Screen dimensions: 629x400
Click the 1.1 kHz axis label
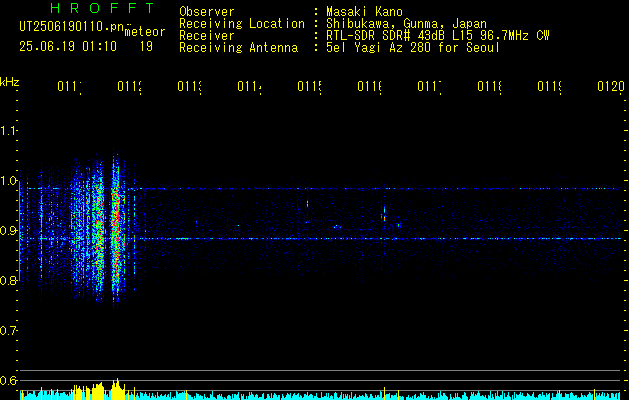coord(8,130)
